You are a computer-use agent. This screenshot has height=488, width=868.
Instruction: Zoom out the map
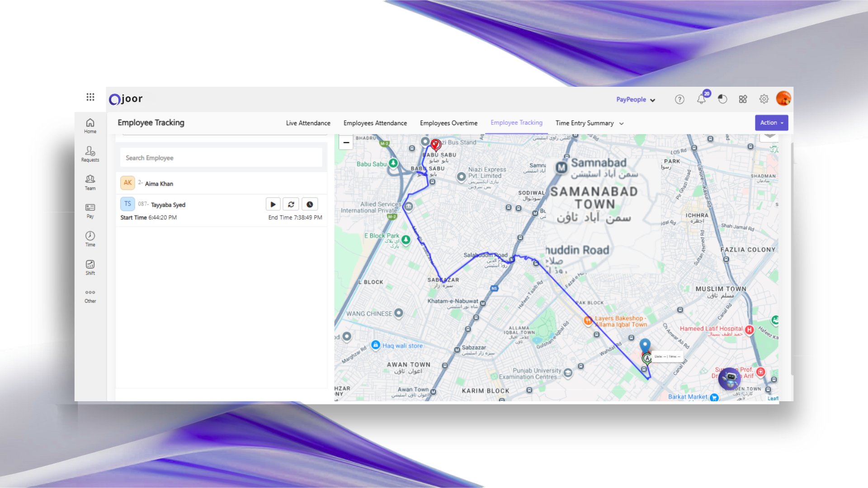click(x=346, y=142)
